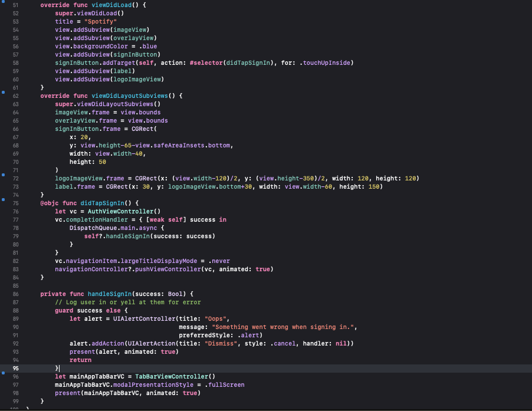Image resolution: width=532 pixels, height=411 pixels.
Task: Click modalPresentationStyle on line 97
Action: coord(153,385)
